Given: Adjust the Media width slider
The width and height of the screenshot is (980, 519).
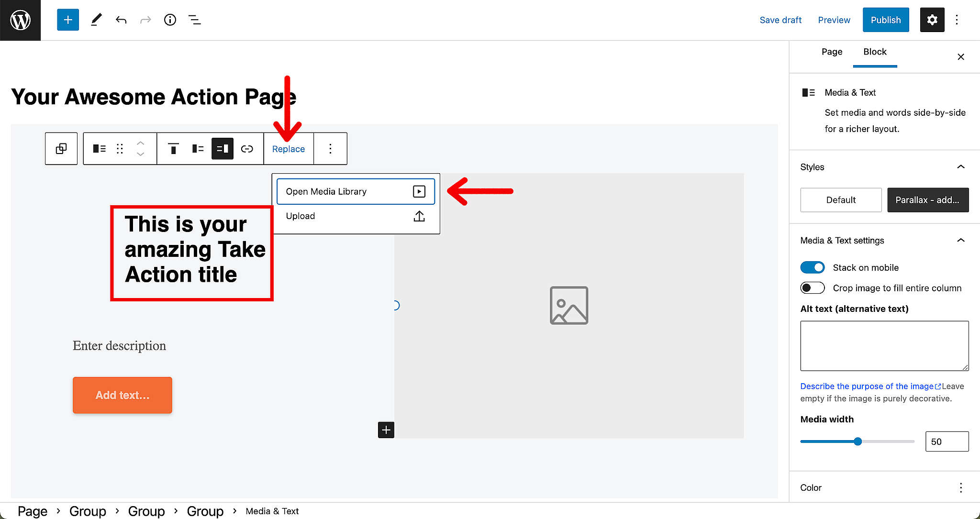Looking at the screenshot, I should (x=857, y=441).
